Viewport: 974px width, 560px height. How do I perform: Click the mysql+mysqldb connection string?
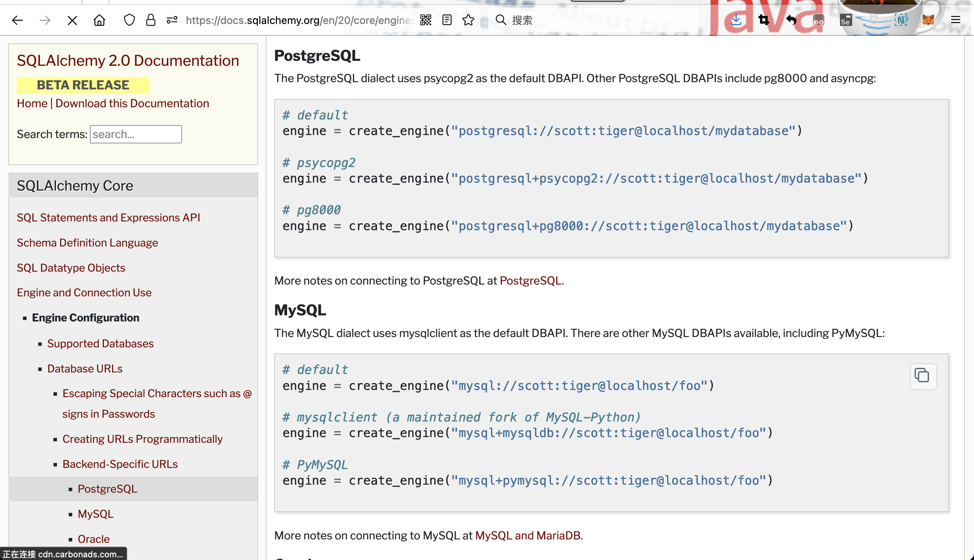608,433
